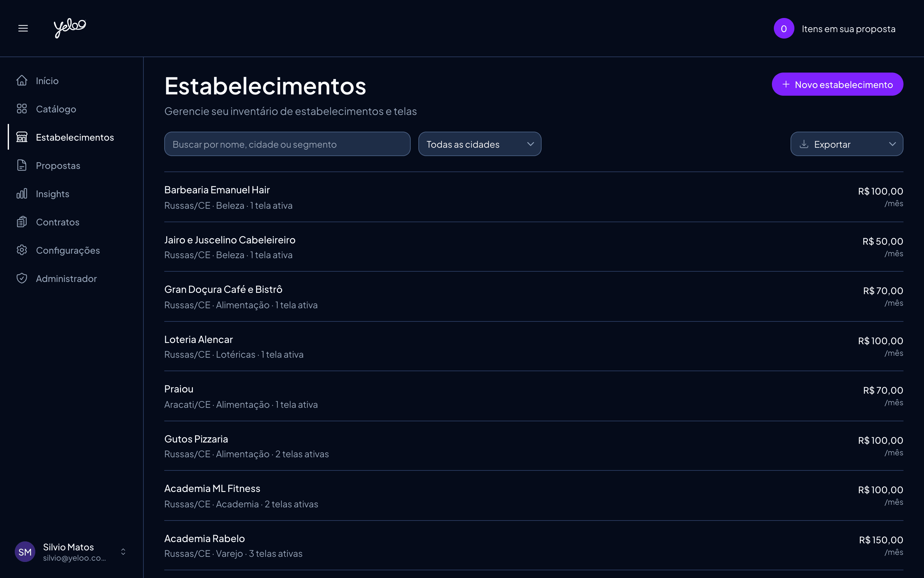
Task: Open the Todas as cidades dropdown
Action: click(480, 144)
